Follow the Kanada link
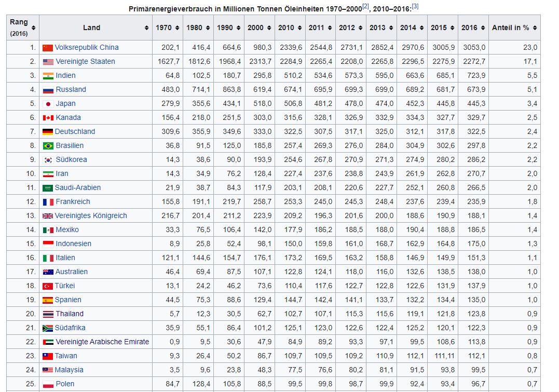This screenshot has width=559, height=392. click(69, 117)
